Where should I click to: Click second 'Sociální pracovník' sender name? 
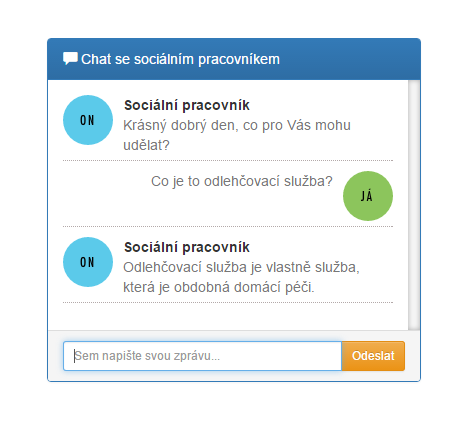(x=187, y=247)
